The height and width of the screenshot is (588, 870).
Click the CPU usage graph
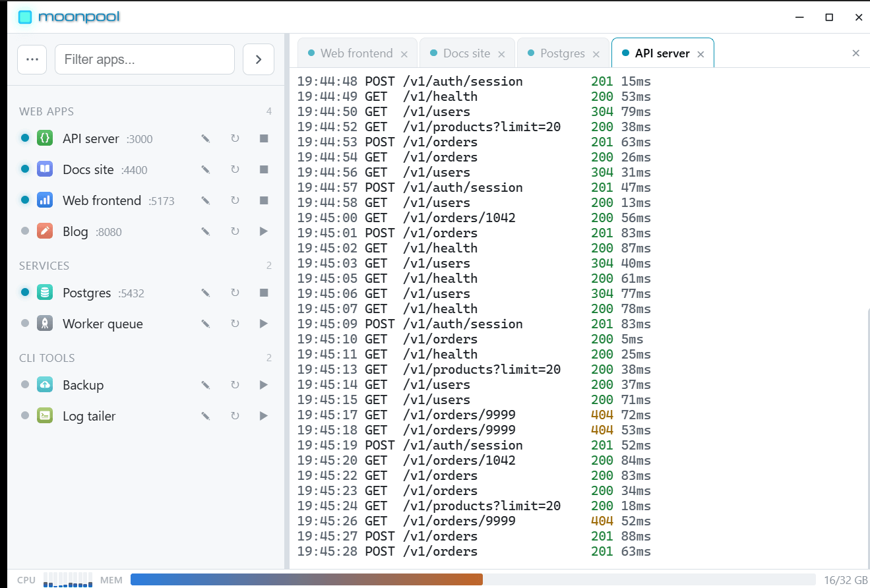click(68, 579)
